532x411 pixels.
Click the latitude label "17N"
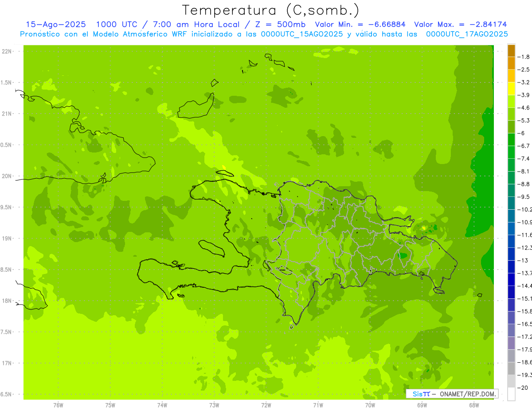(x=7, y=363)
